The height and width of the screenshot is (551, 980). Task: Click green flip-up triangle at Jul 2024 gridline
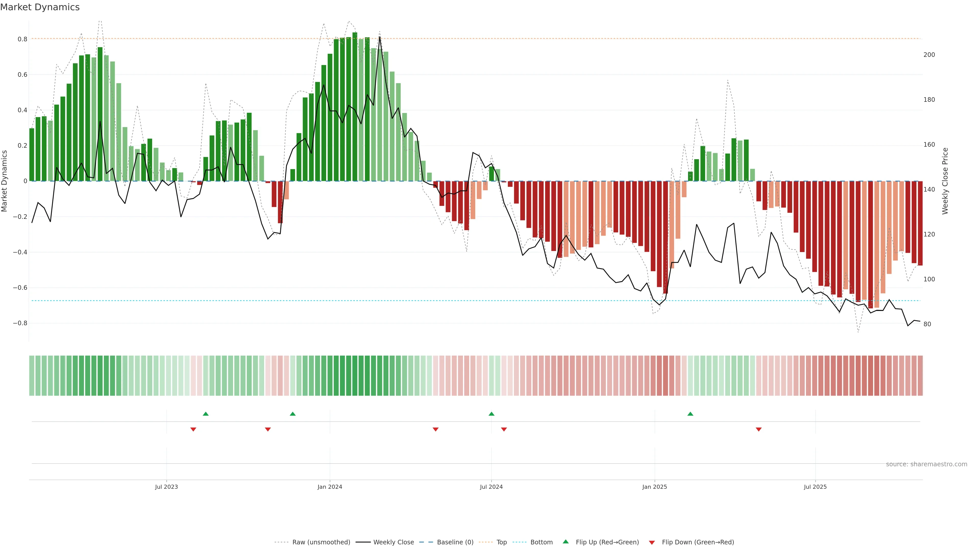pos(492,414)
